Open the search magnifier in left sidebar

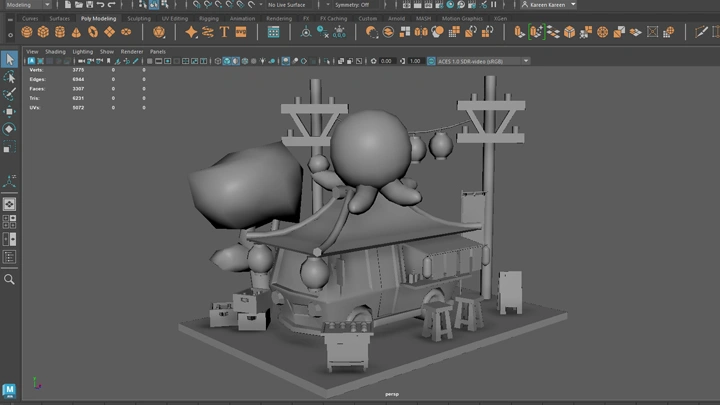(x=10, y=279)
